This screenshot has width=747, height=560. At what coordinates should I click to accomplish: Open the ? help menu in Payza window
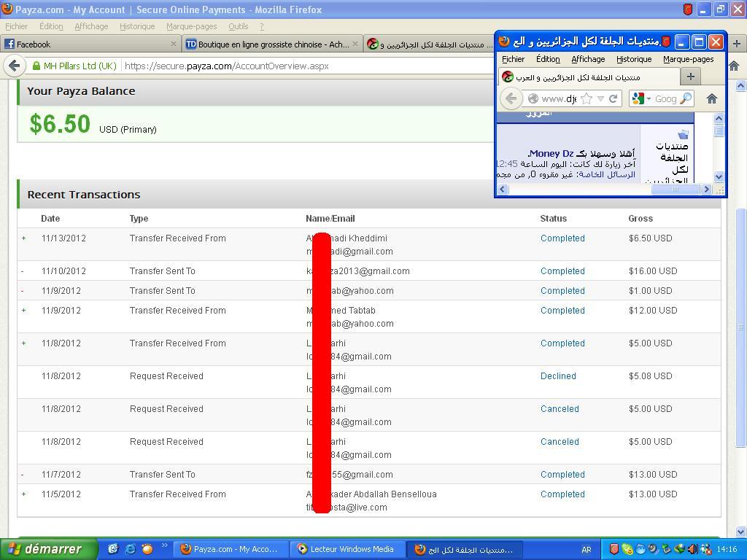click(262, 26)
